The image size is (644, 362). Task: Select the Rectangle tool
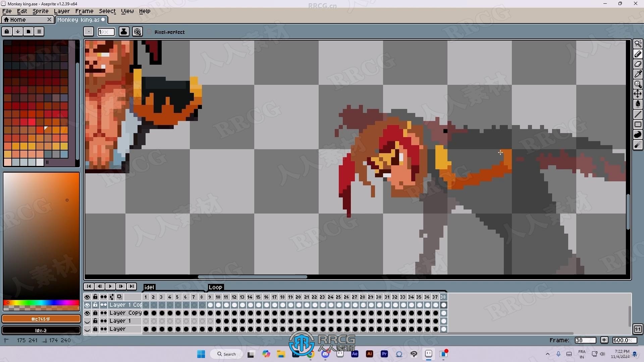(x=638, y=124)
